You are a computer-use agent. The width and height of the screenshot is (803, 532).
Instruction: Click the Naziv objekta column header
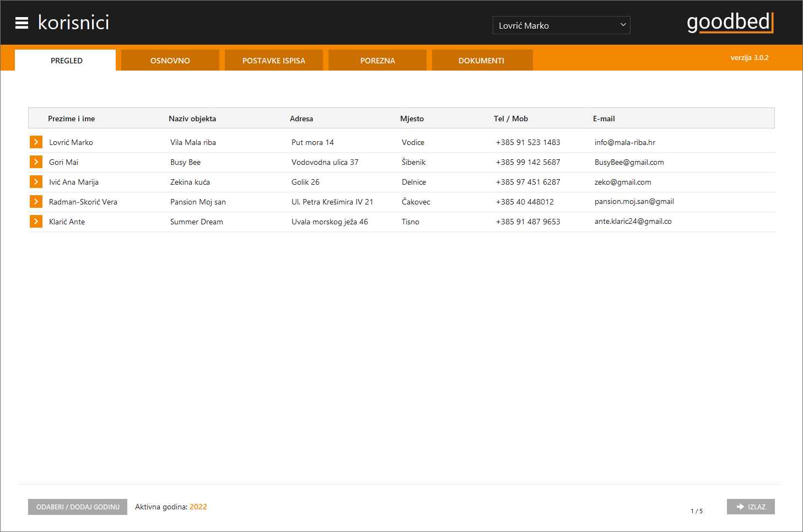click(192, 119)
